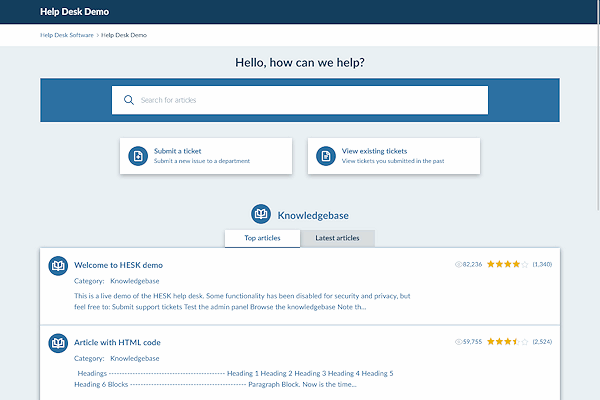
Task: Click the Knowledgebase book icon heading
Action: point(261,214)
